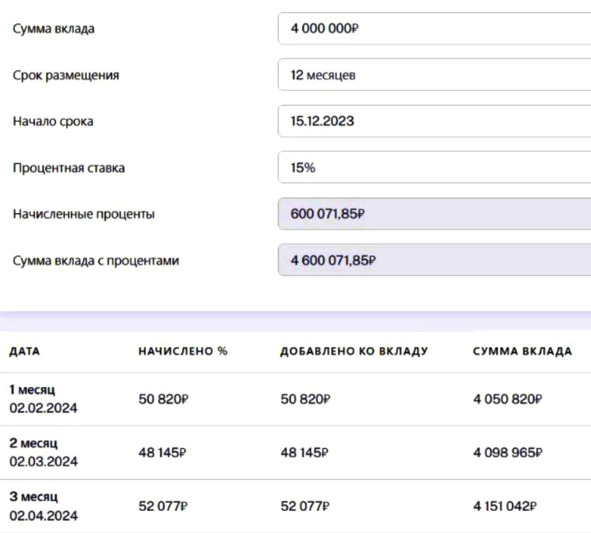The width and height of the screenshot is (591, 533).
Task: Click the 4 050 820₽ deposit total
Action: pos(507,399)
